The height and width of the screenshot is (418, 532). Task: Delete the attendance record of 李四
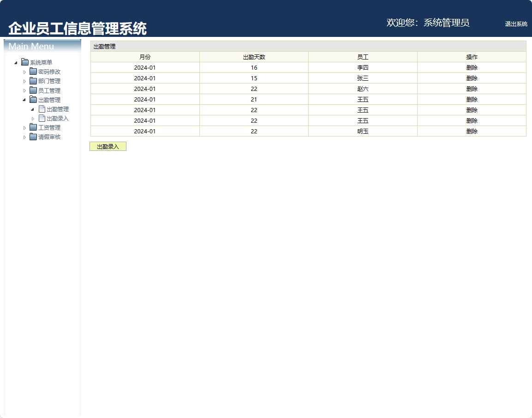[x=472, y=67]
